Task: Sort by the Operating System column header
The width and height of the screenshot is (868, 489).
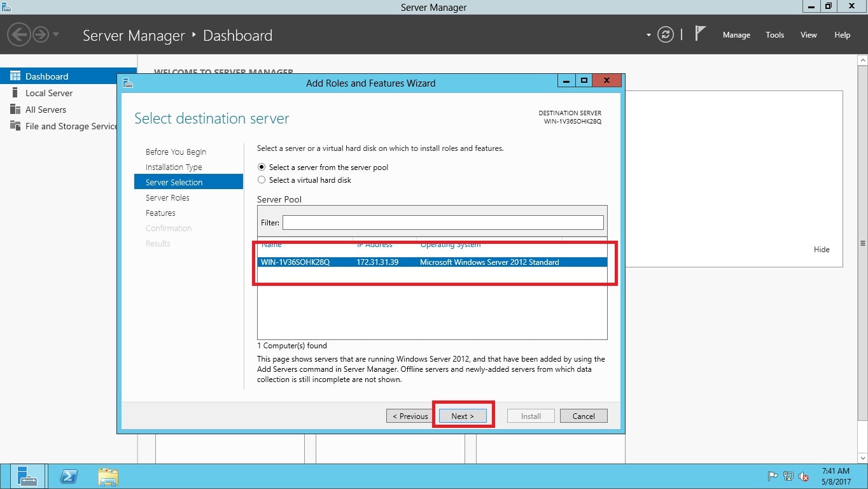Action: (x=451, y=244)
